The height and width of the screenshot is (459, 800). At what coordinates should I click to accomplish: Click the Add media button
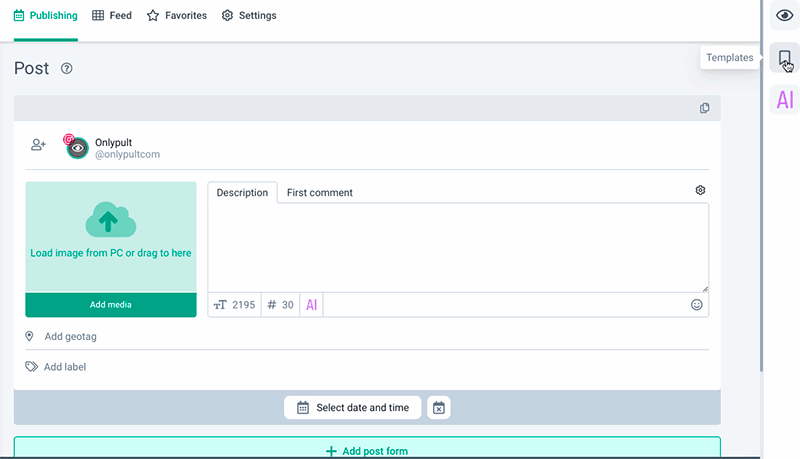[111, 305]
